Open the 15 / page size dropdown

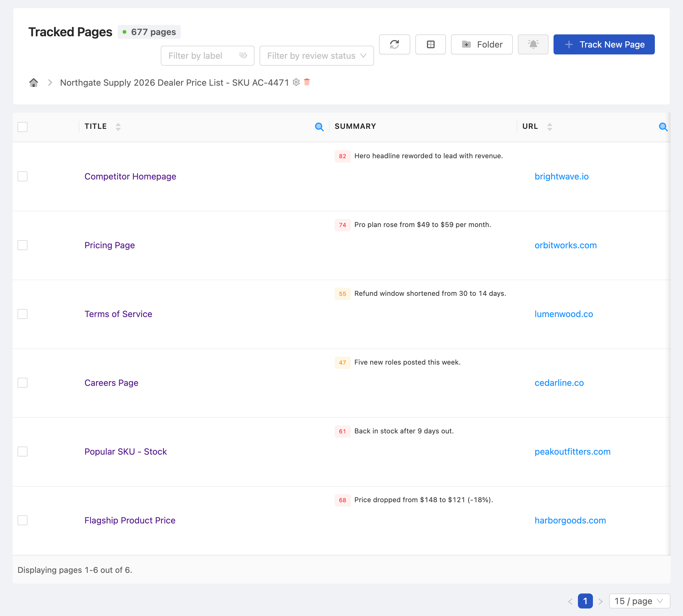coord(639,601)
